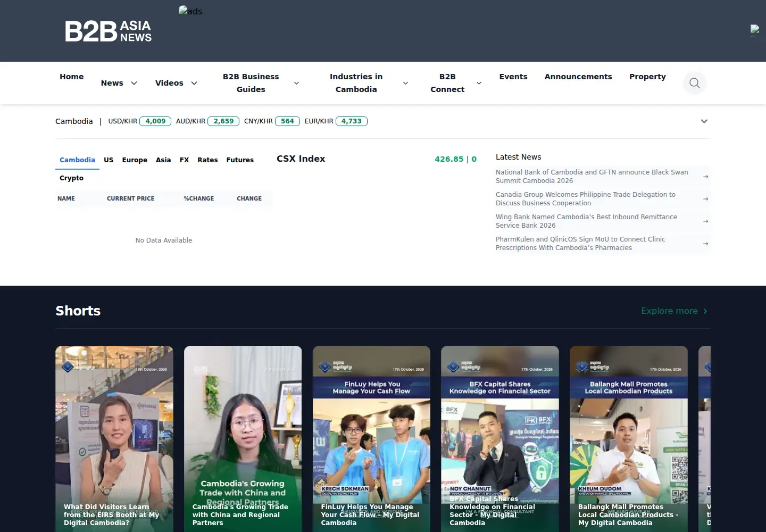Viewport: 766px width, 532px height.
Task: Click the EUR/KHR 4,733 rate badge
Action: point(351,121)
